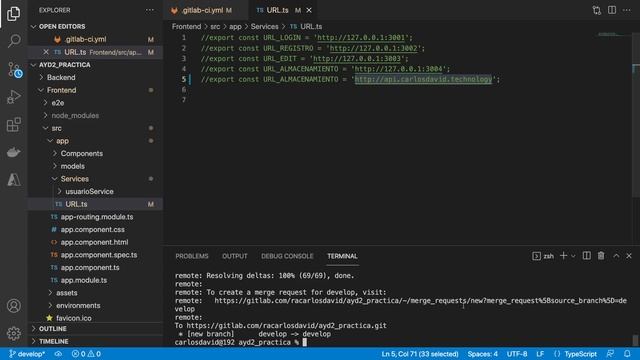Collapse the Services folder
The image size is (640, 360).
[74, 179]
